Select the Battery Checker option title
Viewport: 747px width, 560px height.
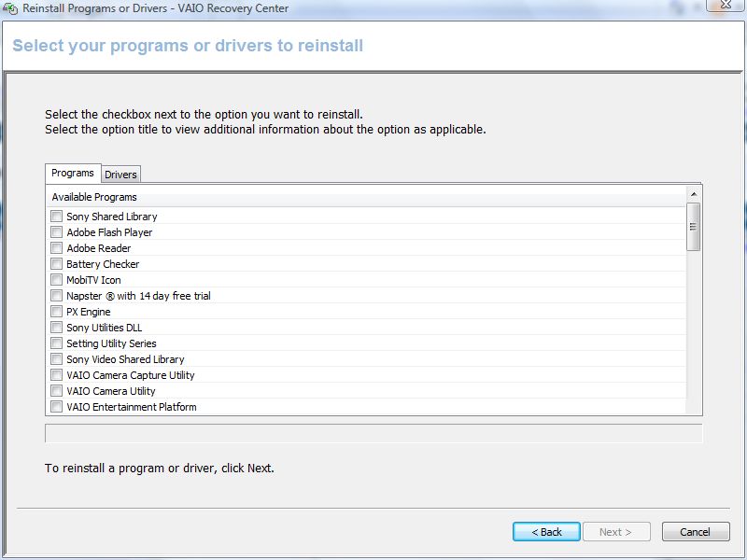tap(103, 264)
